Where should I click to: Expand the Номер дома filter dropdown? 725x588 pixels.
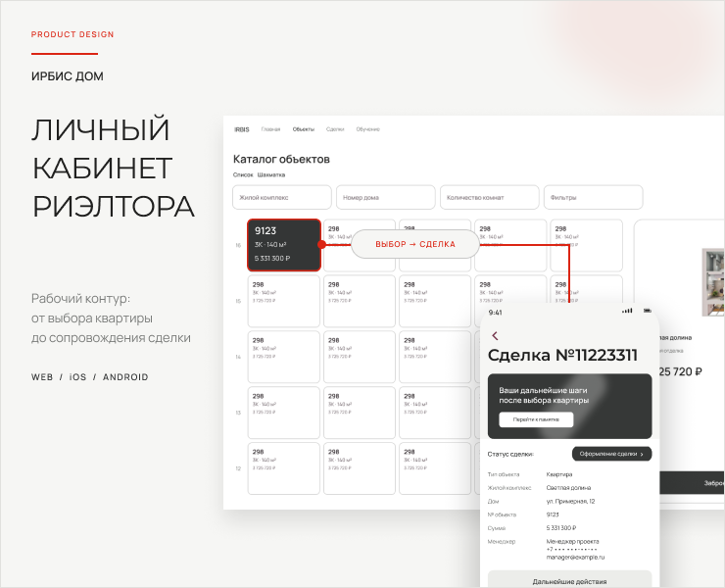[x=386, y=198]
